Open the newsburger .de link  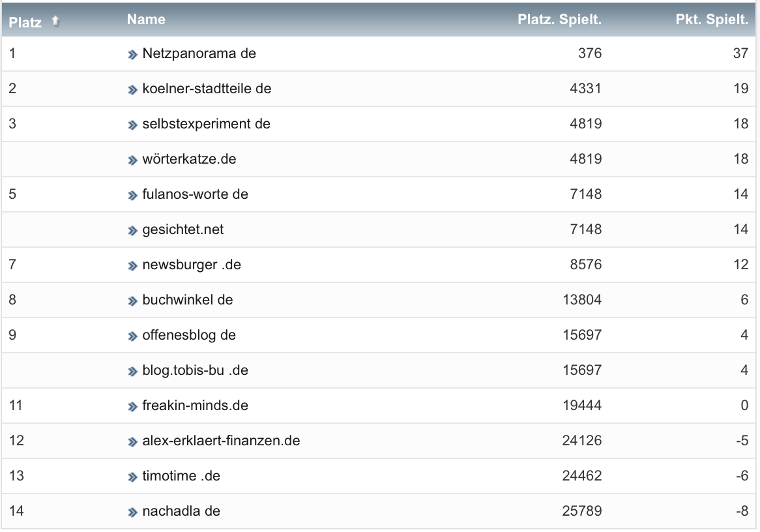(x=192, y=265)
